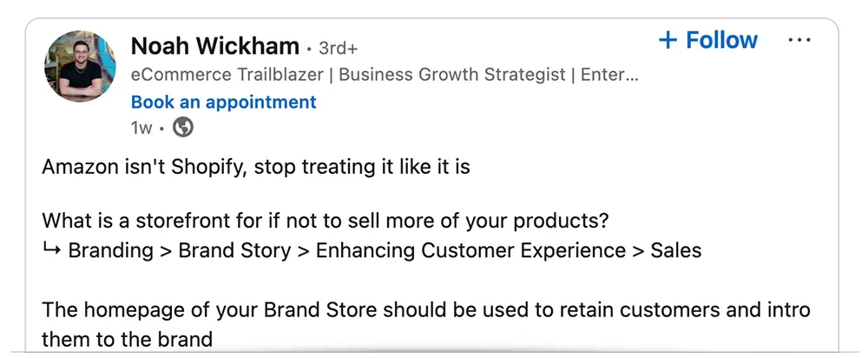
Task: Click the Follow button
Action: click(708, 40)
